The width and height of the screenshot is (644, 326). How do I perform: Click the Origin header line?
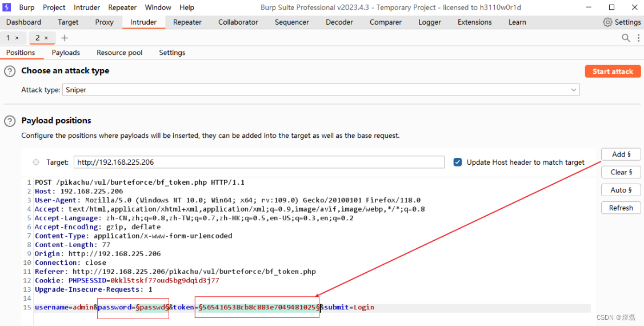(x=98, y=253)
